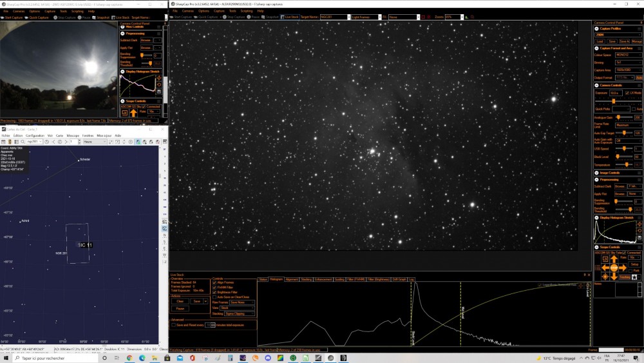
Task: Click Snapshot in left SharpCap toolbar
Action: (x=100, y=17)
